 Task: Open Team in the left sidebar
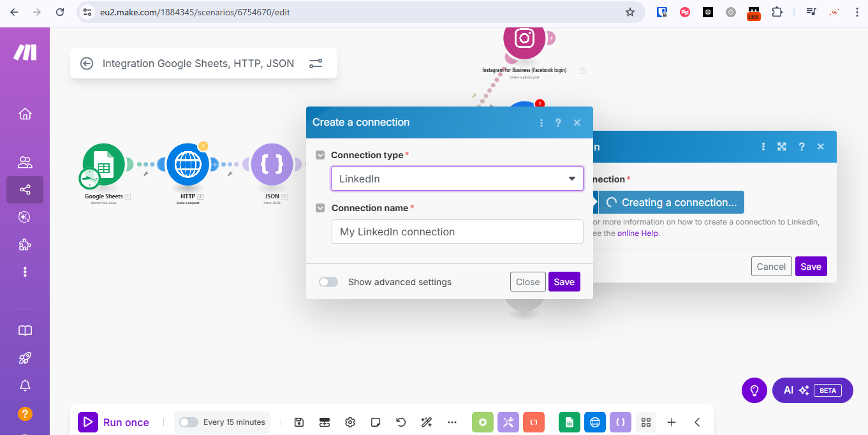(x=25, y=162)
